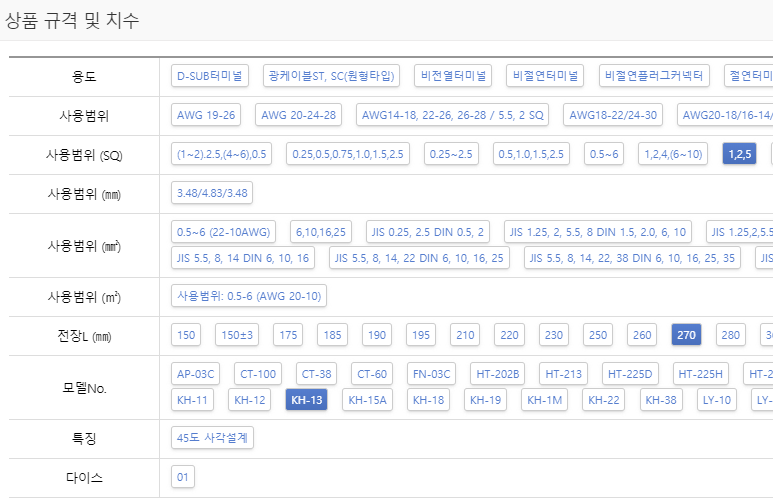Select the 0.5~6 SQ chip
The image size is (773, 498).
pyautogui.click(x=604, y=154)
